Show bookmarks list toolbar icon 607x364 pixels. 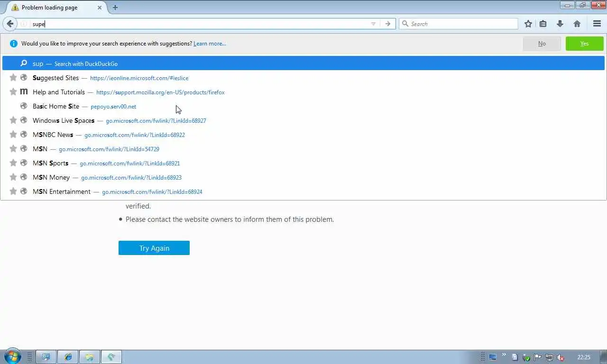pos(543,24)
